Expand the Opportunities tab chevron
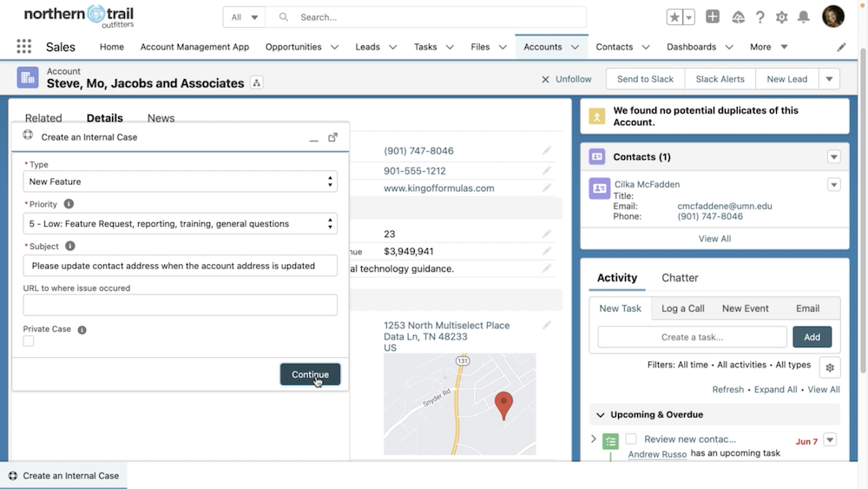The height and width of the screenshot is (489, 868). (x=334, y=47)
